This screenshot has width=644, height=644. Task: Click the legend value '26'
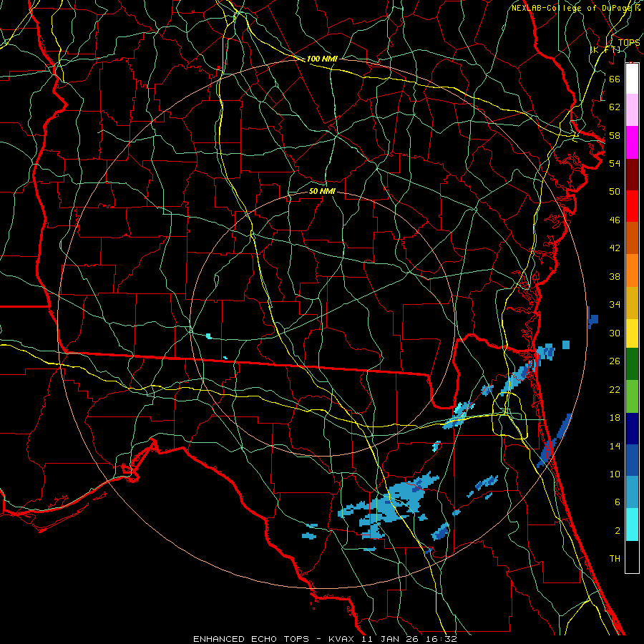pyautogui.click(x=615, y=361)
